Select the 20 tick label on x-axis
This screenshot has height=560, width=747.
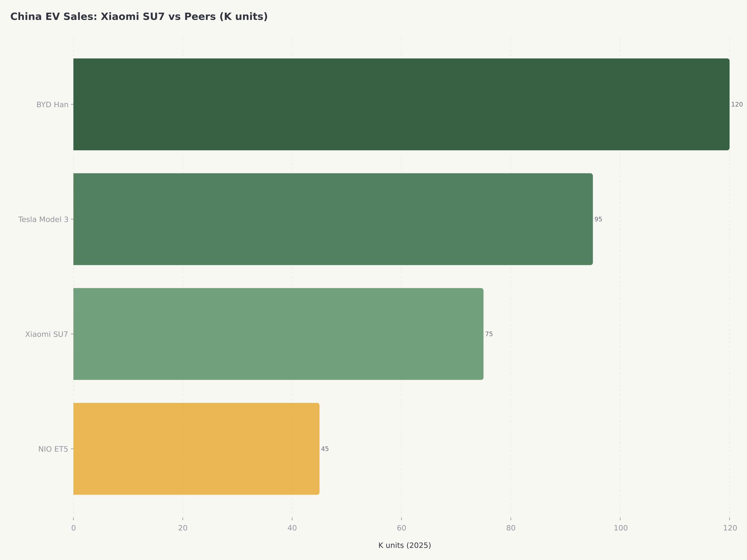(x=183, y=528)
